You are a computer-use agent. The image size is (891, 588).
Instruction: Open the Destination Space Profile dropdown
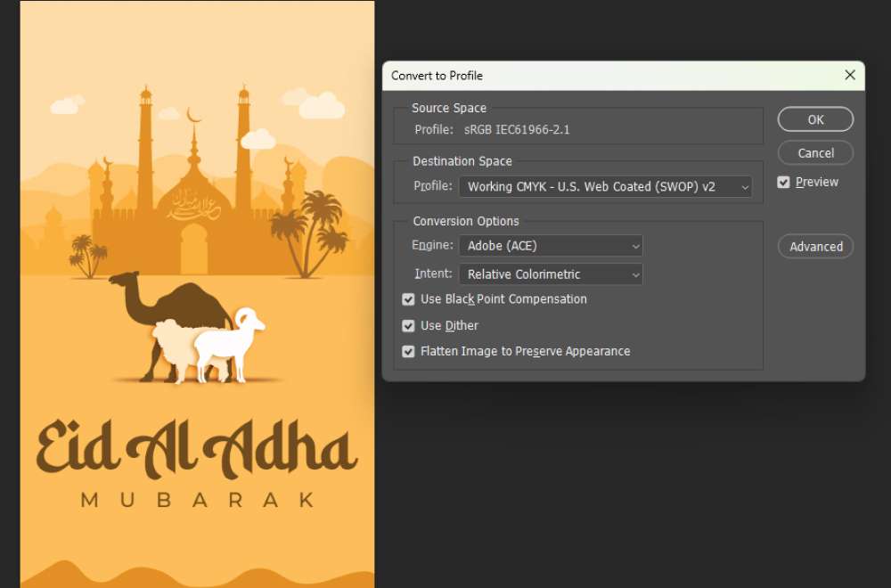605,187
